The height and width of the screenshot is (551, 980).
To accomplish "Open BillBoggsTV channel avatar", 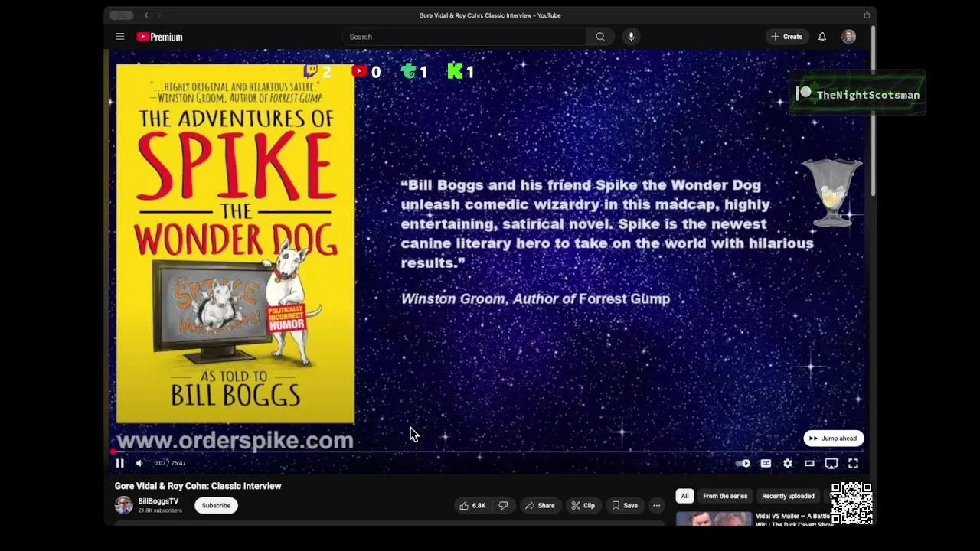I will pos(123,505).
